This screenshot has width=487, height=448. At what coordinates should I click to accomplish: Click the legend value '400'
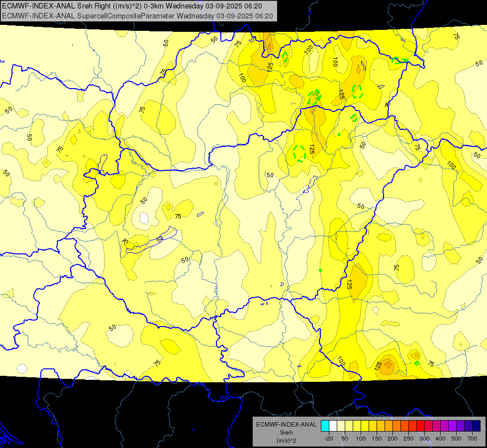(x=440, y=439)
